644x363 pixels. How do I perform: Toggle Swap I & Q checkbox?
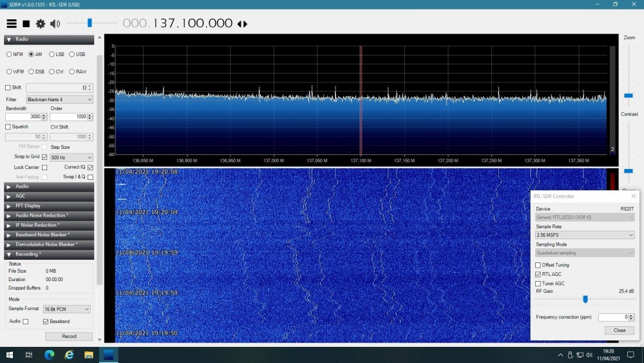90,177
